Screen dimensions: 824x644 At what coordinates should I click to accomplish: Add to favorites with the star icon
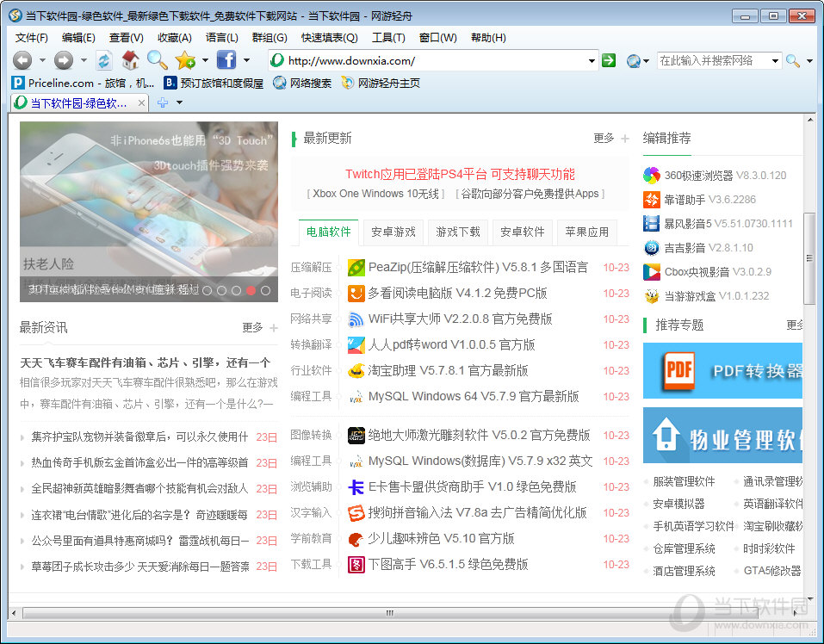pyautogui.click(x=185, y=60)
